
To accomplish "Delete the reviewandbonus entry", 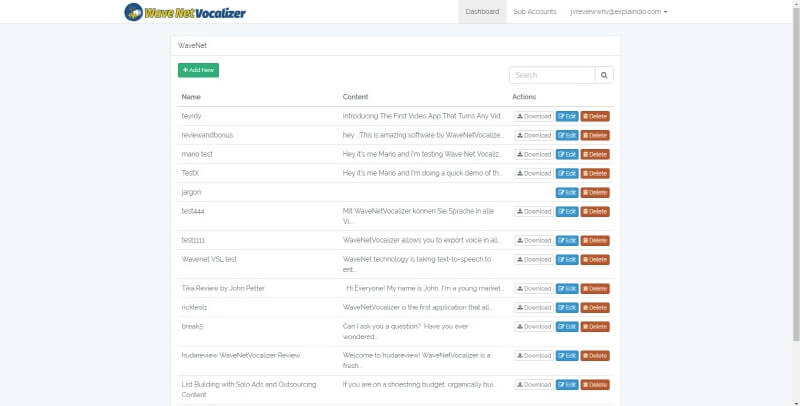I will tap(595, 135).
